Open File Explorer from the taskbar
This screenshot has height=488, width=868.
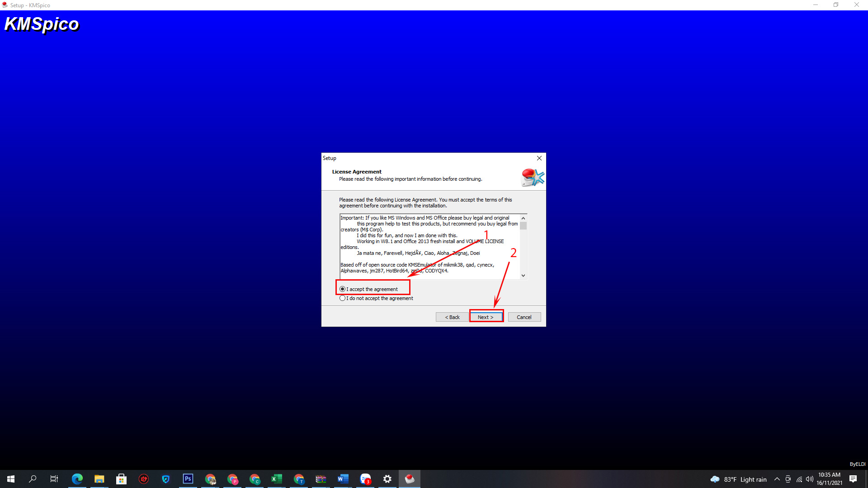(99, 479)
